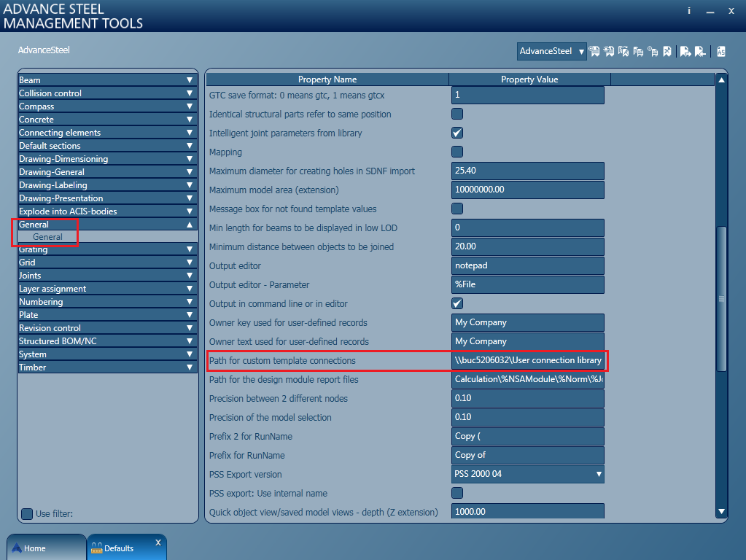This screenshot has height=560, width=746.
Task: Collapse the General category arrow
Action: (190, 224)
